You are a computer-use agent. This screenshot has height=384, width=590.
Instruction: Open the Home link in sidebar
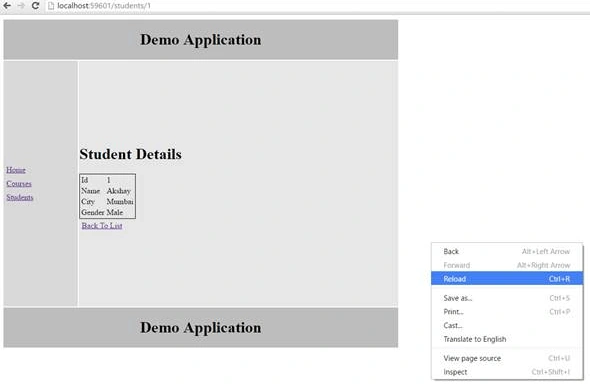click(x=16, y=170)
